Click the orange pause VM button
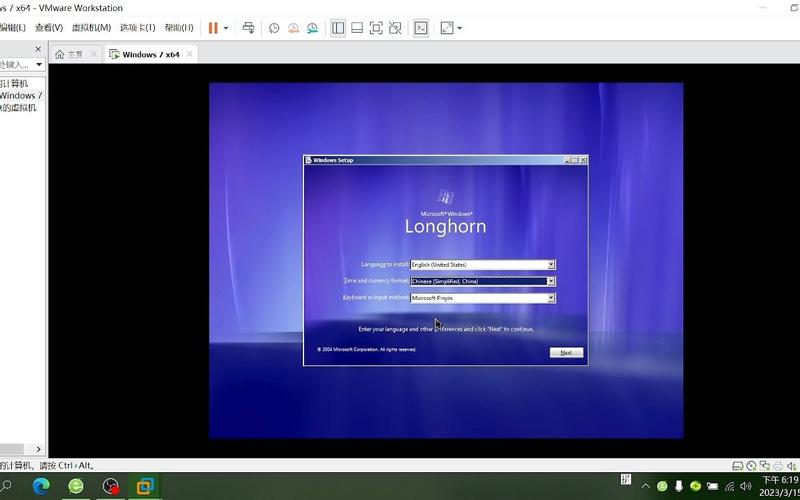Screen dimensions: 800x500 [213, 28]
